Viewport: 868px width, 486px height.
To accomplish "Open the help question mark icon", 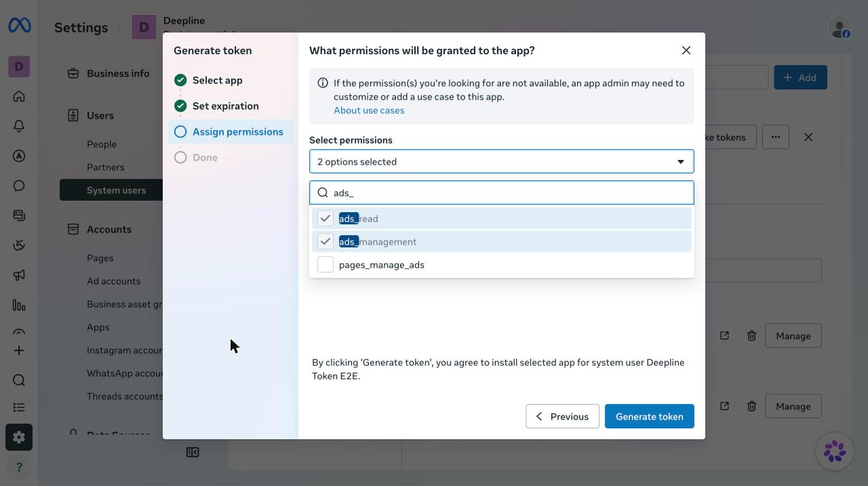I will click(x=19, y=467).
